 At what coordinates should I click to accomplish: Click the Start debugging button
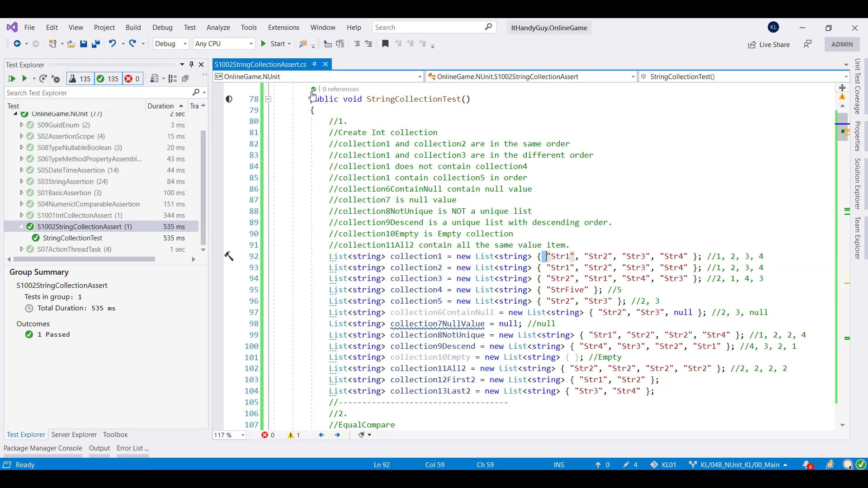point(273,44)
